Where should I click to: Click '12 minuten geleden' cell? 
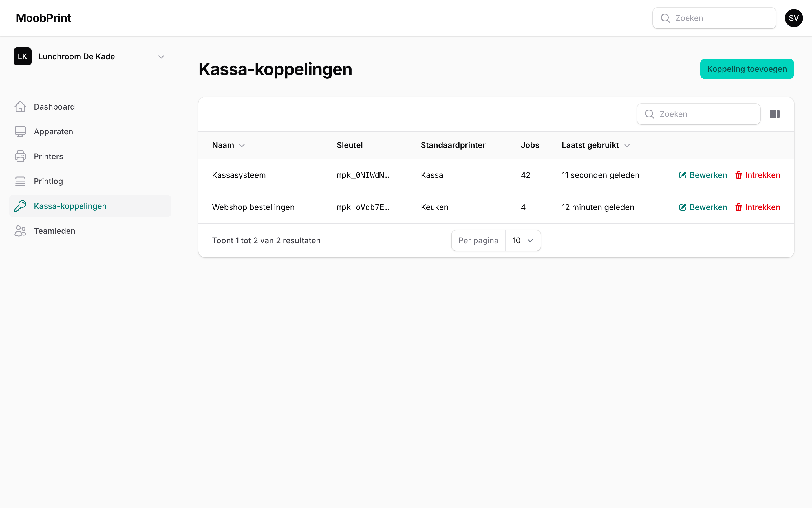(x=598, y=207)
